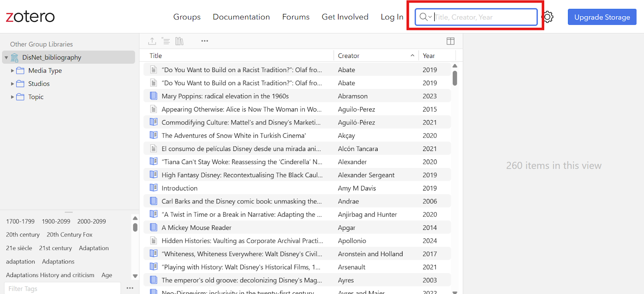The image size is (644, 294).
Task: Filter by the 20th Century Fox tag
Action: click(70, 235)
